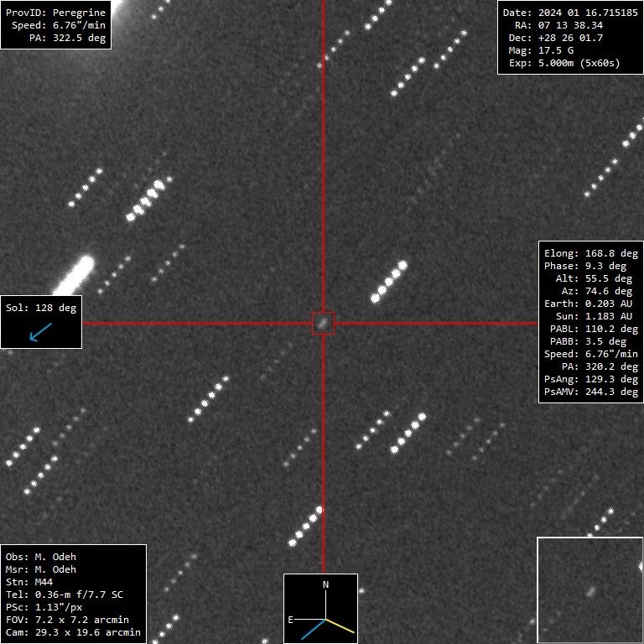Click the Mag: 17.5 G entry
Image resolution: width=644 pixels, height=644 pixels.
coord(546,51)
